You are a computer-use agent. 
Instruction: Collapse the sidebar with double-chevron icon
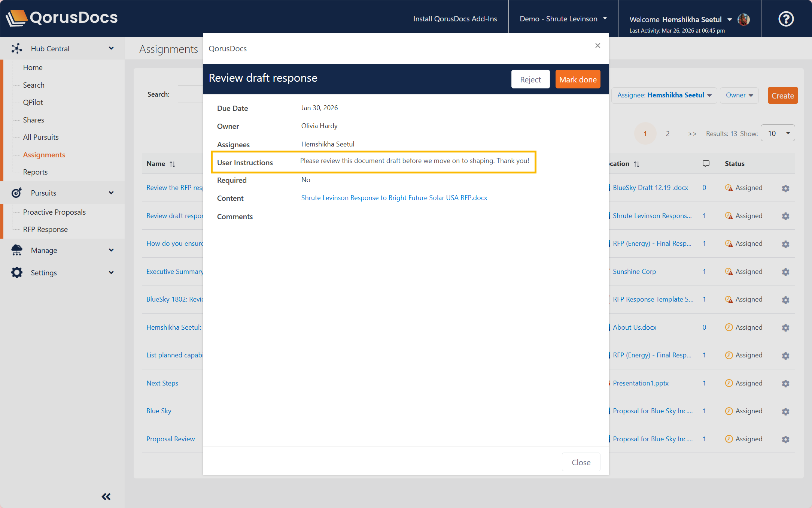106,497
